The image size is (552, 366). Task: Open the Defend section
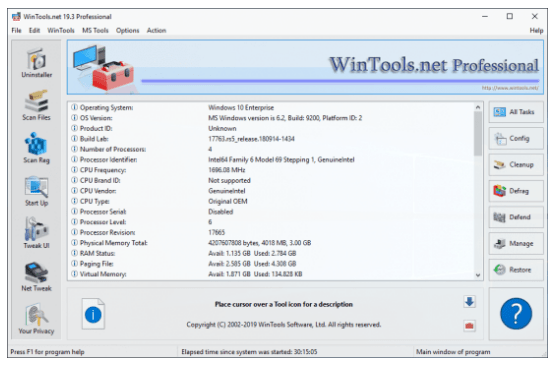[516, 217]
